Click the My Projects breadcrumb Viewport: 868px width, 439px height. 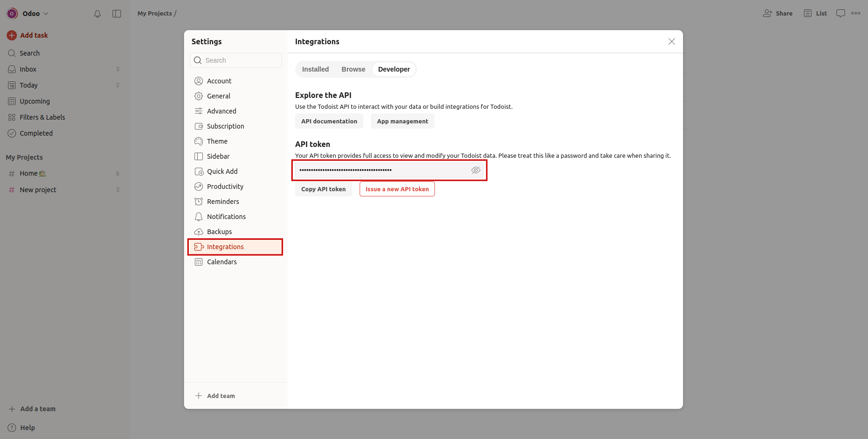pos(155,14)
